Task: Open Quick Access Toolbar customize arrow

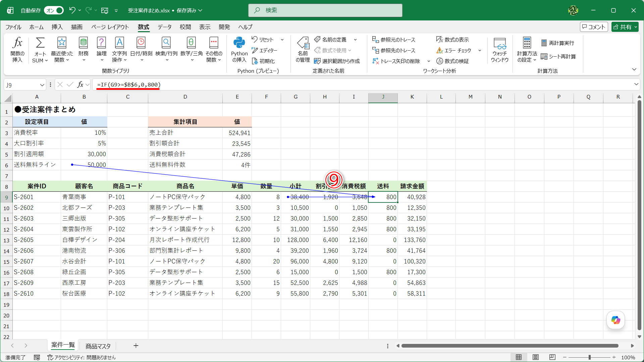Action: (x=116, y=10)
